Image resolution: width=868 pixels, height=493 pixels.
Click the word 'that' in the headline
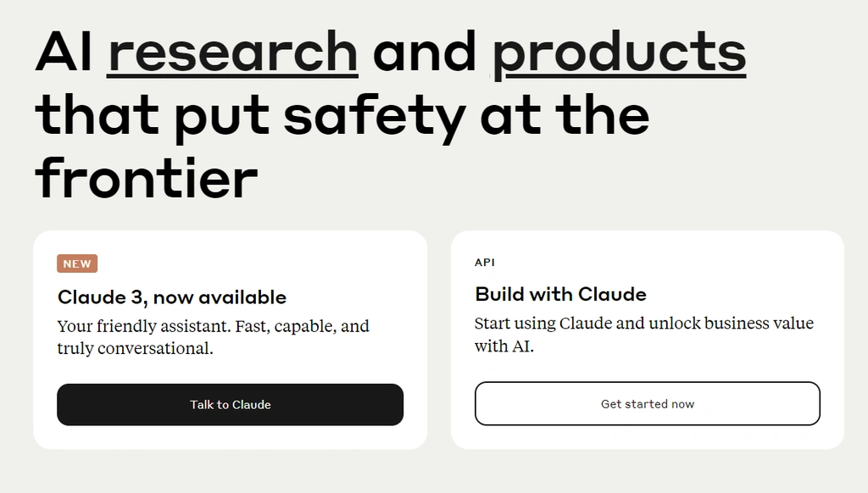97,114
